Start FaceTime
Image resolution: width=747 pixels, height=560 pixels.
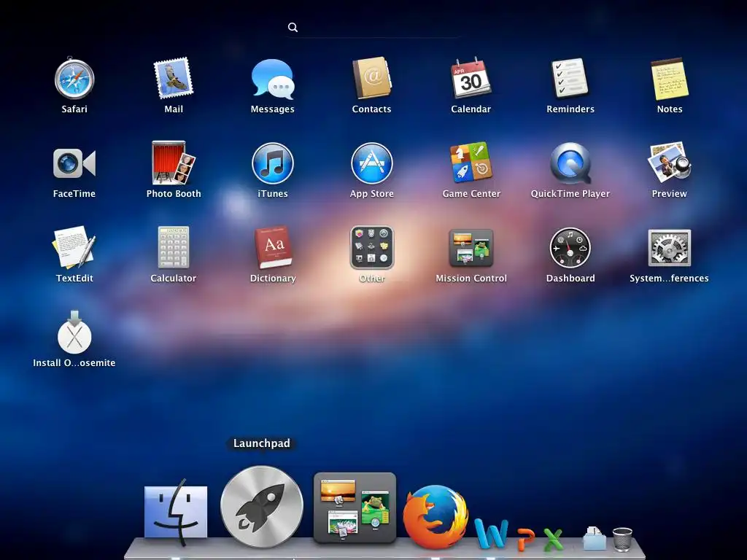[x=74, y=163]
